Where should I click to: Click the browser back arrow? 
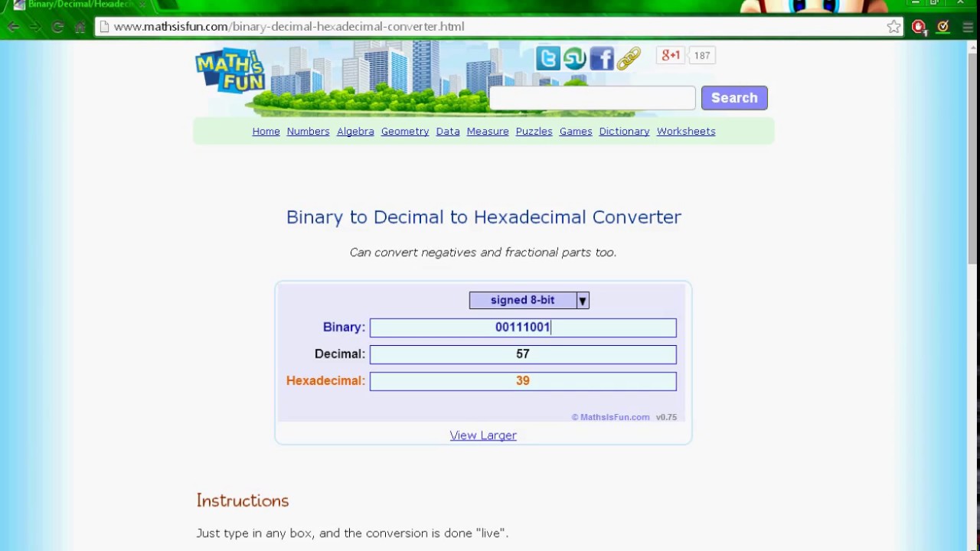click(13, 27)
